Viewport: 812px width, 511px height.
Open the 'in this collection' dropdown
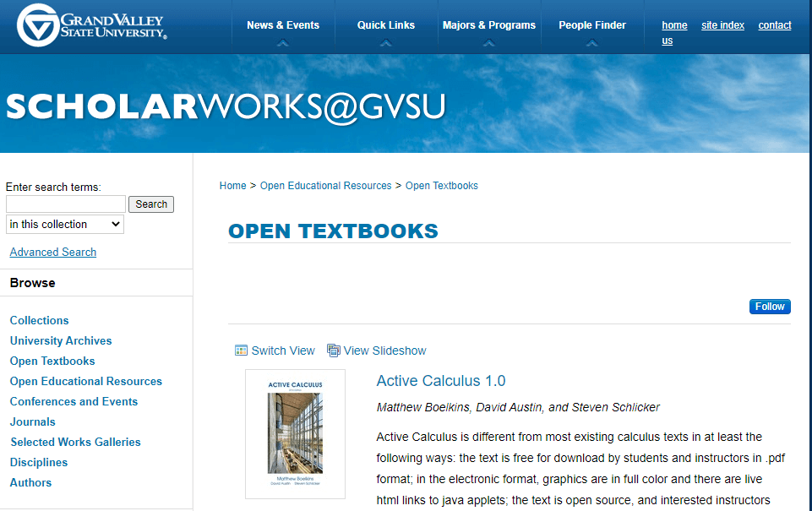point(65,224)
